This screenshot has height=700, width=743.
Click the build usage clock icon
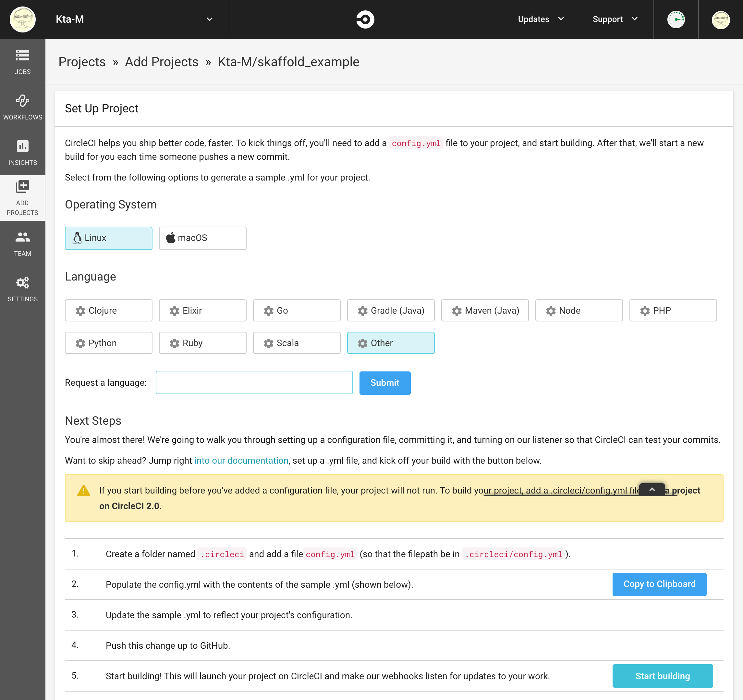676,19
